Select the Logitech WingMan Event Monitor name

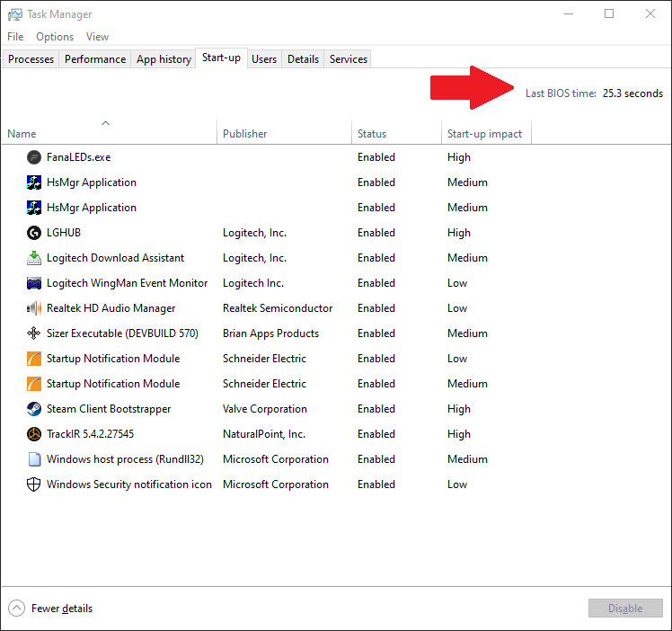tap(127, 283)
